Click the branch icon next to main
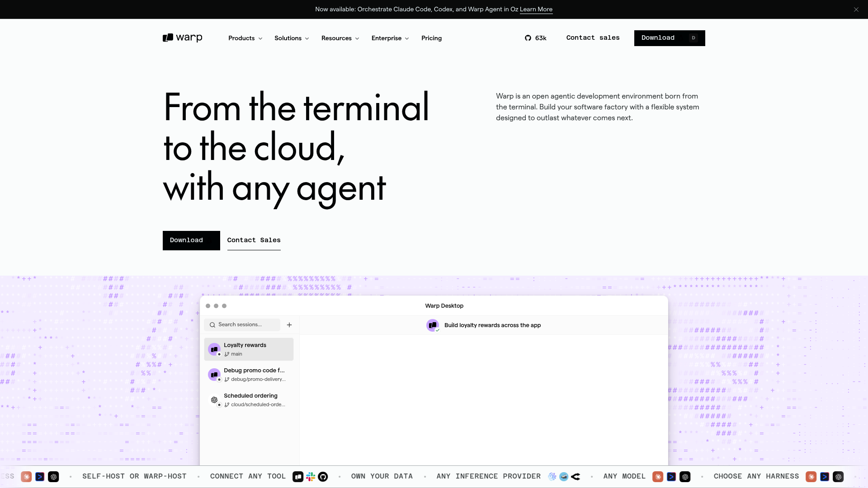868x488 pixels. [227, 354]
